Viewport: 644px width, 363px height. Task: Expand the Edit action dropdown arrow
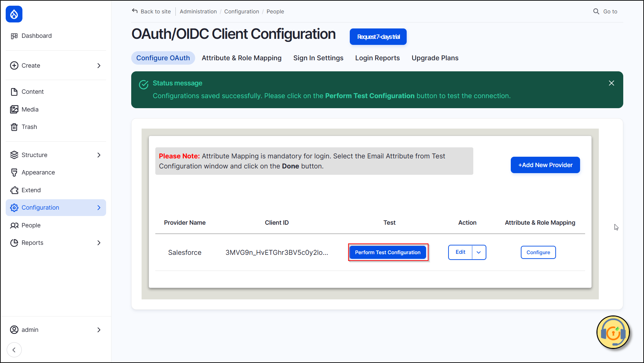pyautogui.click(x=479, y=252)
